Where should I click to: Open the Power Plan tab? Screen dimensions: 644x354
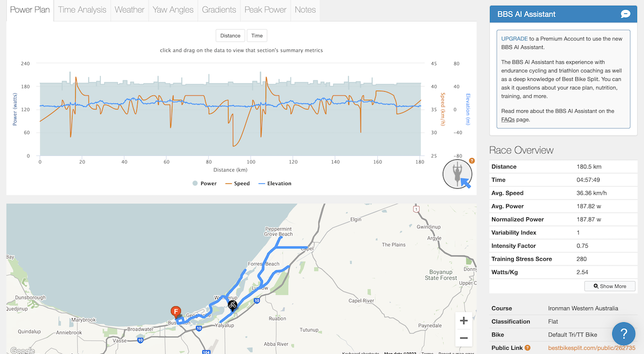[30, 10]
